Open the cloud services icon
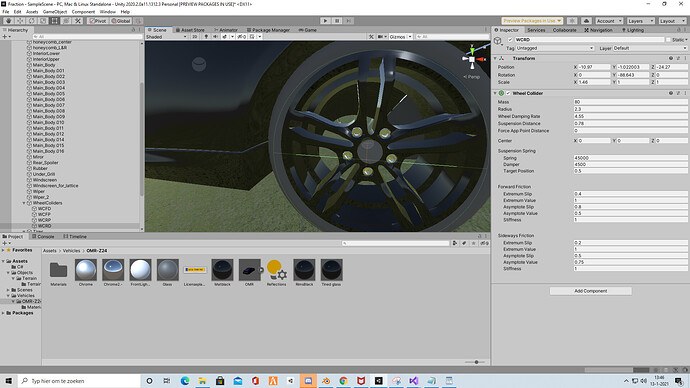Image resolution: width=690 pixels, height=388 pixels. click(586, 21)
